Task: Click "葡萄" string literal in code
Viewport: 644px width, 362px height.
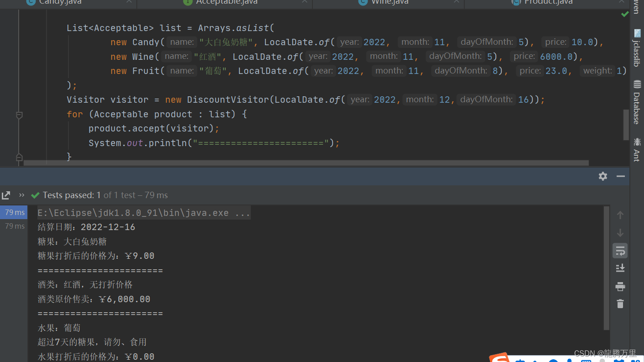Action: [213, 71]
